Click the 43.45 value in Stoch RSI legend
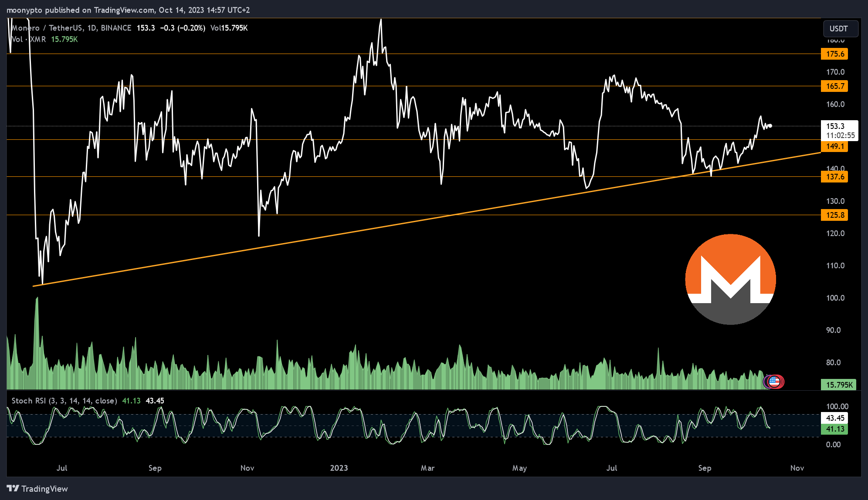The height and width of the screenshot is (500, 868). tap(155, 401)
